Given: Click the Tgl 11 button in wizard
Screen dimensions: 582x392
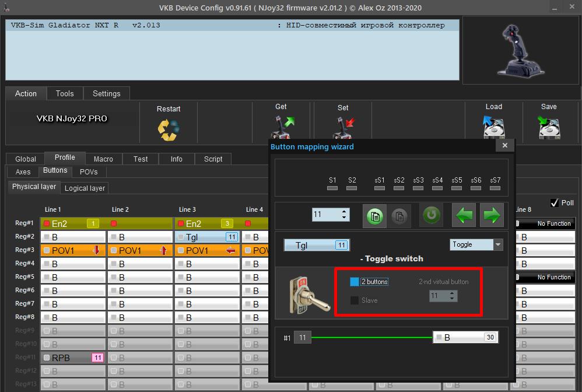Looking at the screenshot, I should coord(317,245).
